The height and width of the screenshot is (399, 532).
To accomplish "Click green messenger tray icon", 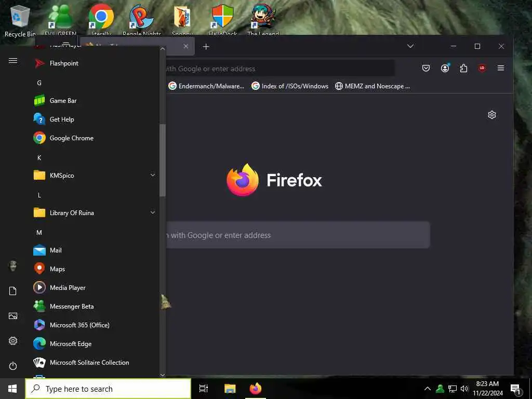I will (x=440, y=389).
